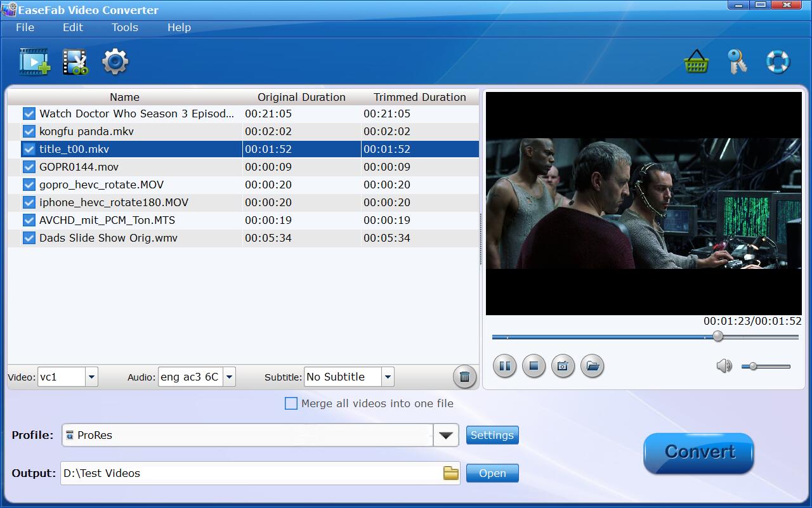Click the Open output folder button

click(492, 473)
